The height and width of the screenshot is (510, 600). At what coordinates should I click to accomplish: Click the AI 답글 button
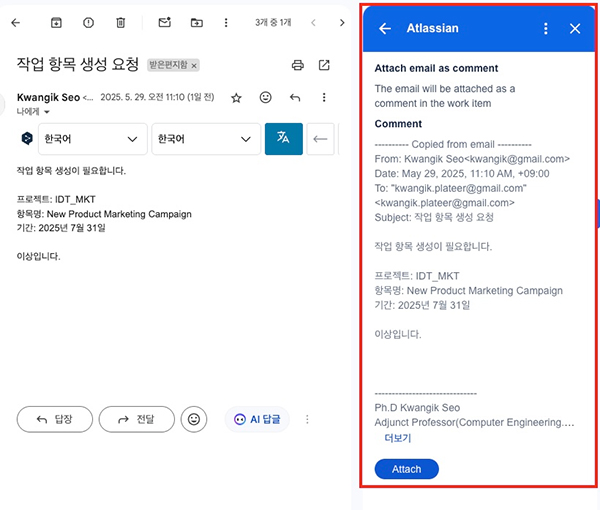(257, 419)
